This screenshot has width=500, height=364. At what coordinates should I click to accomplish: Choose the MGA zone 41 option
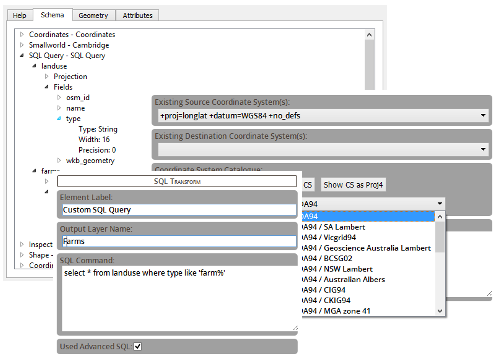(x=368, y=311)
